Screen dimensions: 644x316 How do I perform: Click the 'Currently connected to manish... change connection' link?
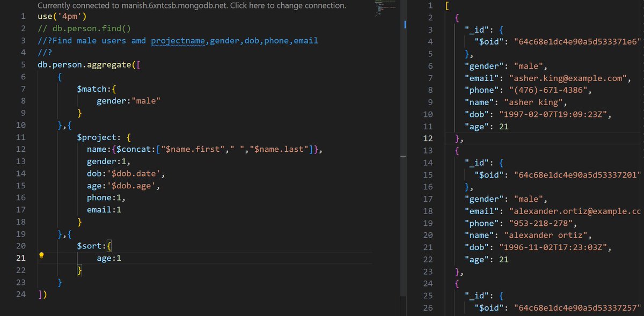pos(192,6)
